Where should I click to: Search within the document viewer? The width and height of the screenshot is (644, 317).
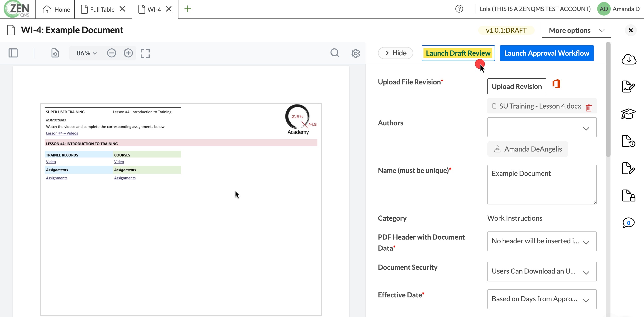click(335, 53)
